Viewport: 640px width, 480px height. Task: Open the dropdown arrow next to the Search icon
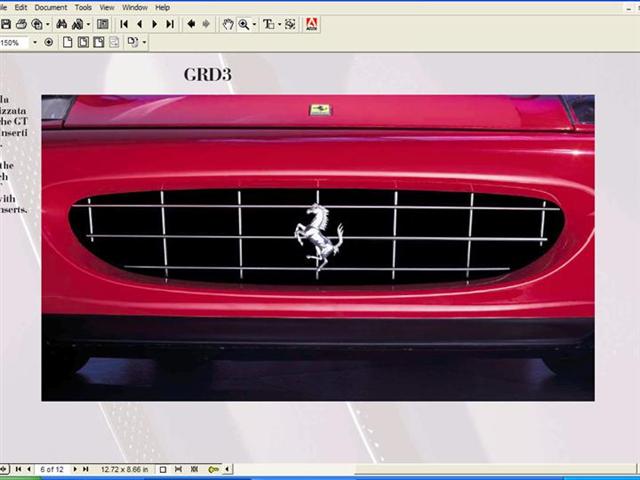coord(88,24)
